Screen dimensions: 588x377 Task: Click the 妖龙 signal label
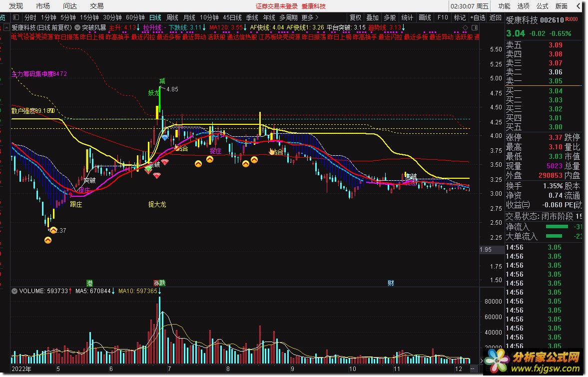[x=154, y=93]
